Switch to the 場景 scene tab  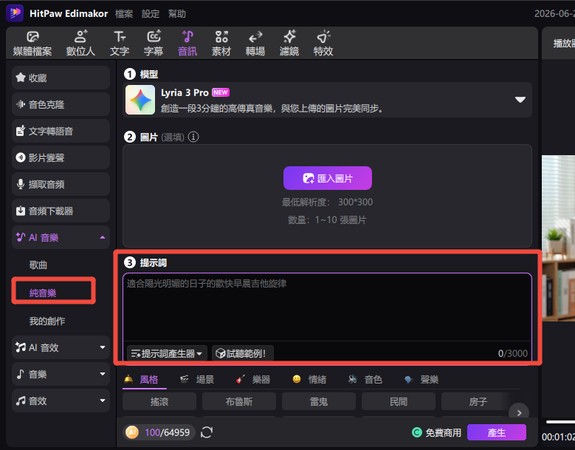[x=197, y=379]
